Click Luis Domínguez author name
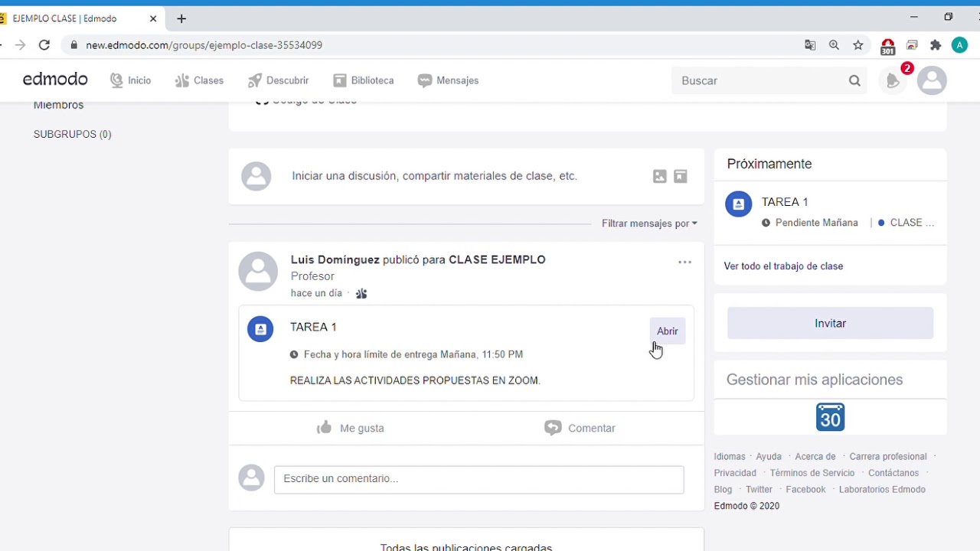Screen dimensions: 980x551 [x=335, y=259]
